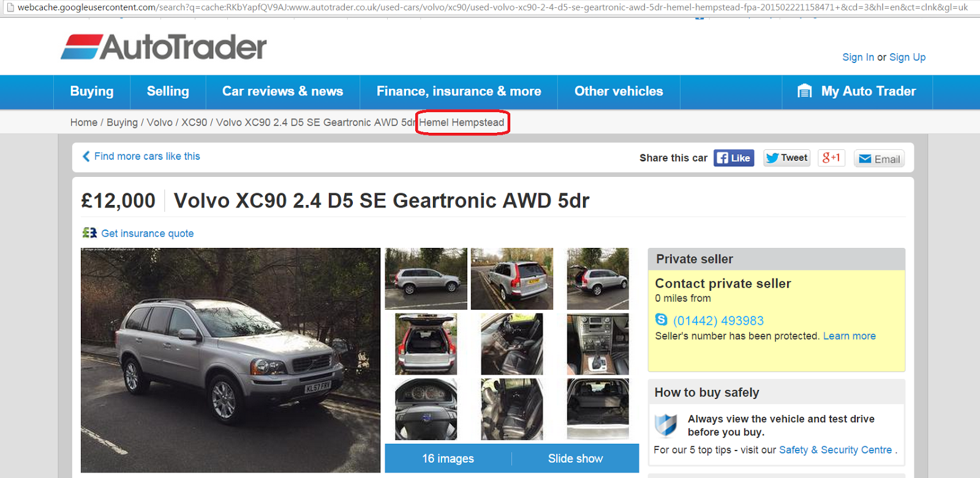This screenshot has height=478, width=980.
Task: Select the open boot close-up thumbnail
Action: [426, 344]
